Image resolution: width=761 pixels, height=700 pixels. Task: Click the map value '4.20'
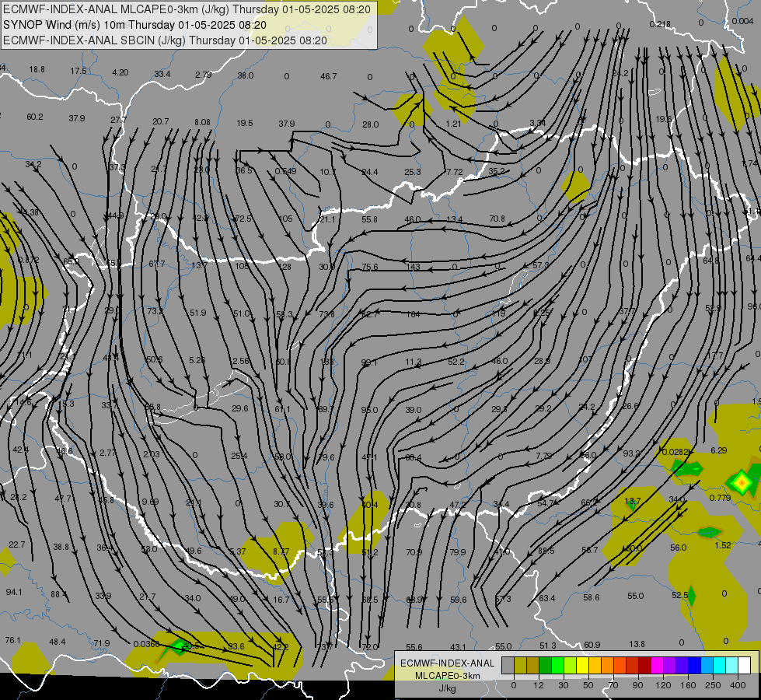(120, 72)
